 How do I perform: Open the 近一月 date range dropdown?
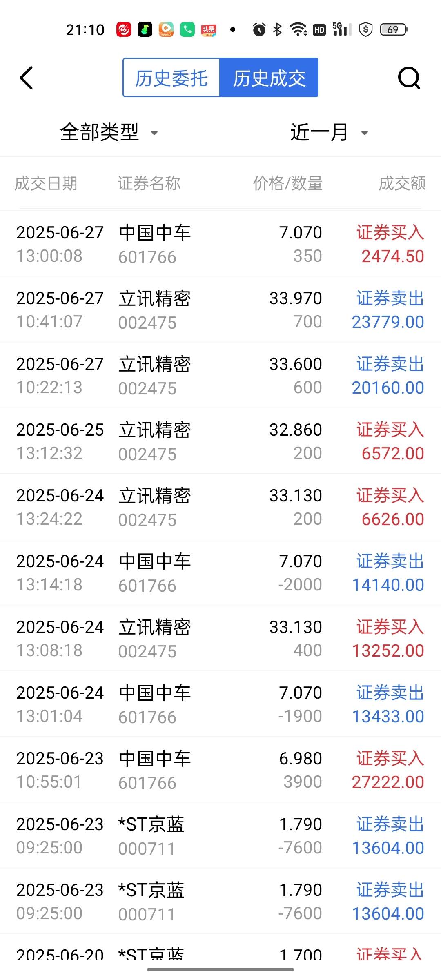click(x=329, y=132)
